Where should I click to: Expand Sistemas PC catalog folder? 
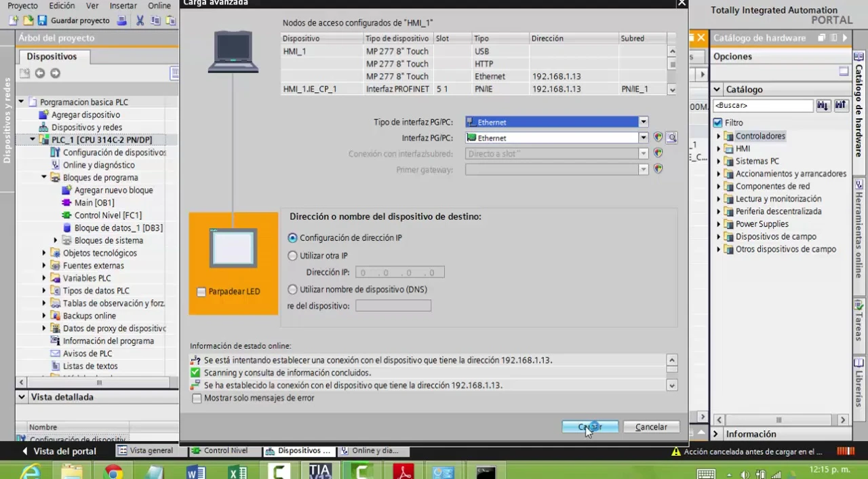pos(719,161)
